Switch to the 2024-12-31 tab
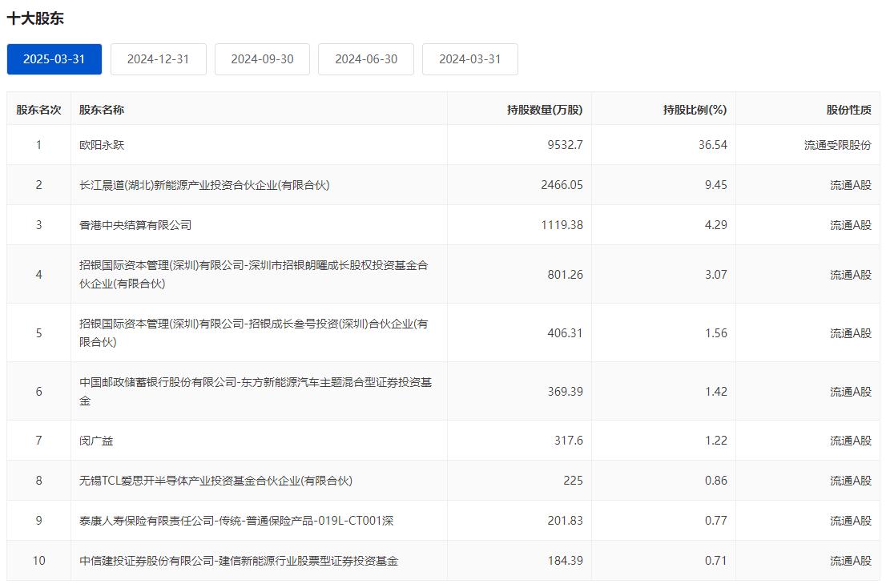The height and width of the screenshot is (588, 886). [x=159, y=58]
